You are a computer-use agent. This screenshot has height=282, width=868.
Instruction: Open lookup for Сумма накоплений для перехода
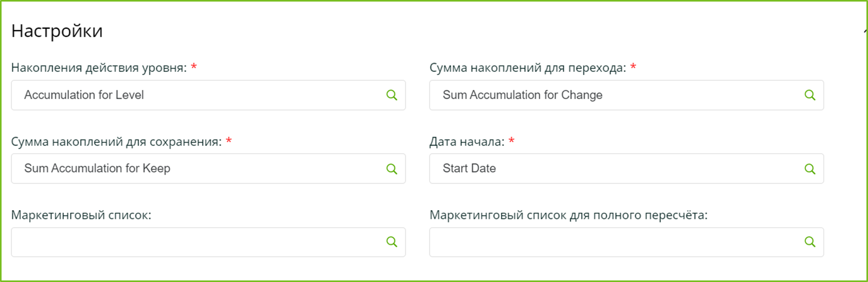(x=810, y=95)
